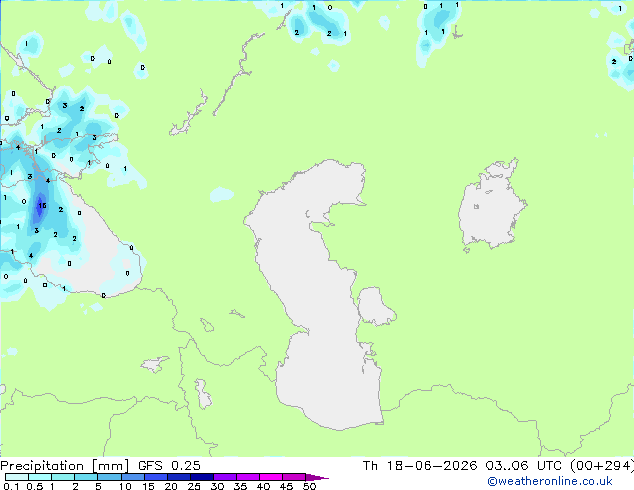This screenshot has height=490, width=634.
Task: Click the legend scale label '25'
Action: point(194,486)
